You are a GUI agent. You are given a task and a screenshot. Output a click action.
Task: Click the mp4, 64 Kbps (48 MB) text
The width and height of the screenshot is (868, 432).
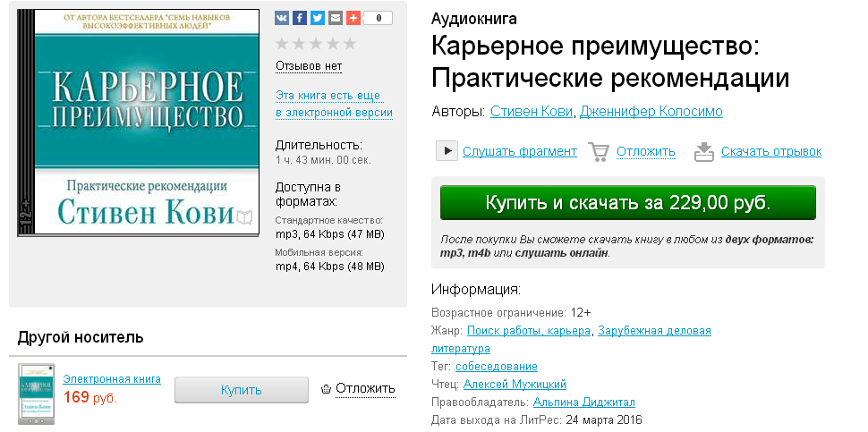coord(330,267)
